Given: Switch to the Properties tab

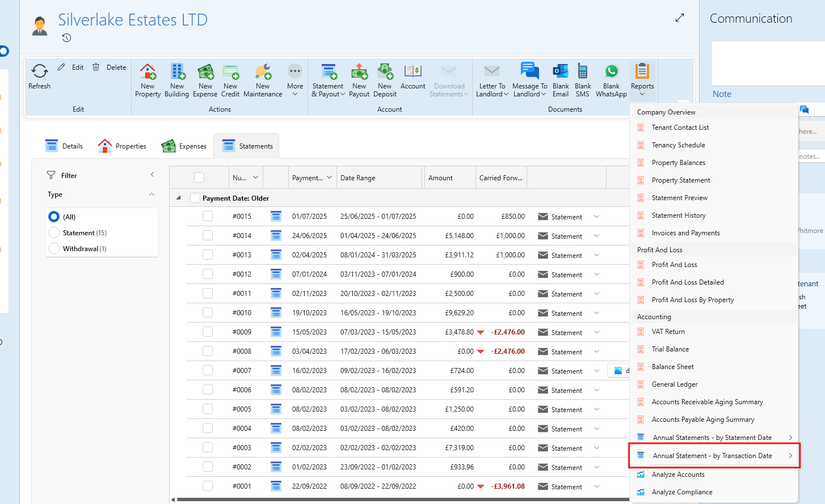Looking at the screenshot, I should point(123,146).
